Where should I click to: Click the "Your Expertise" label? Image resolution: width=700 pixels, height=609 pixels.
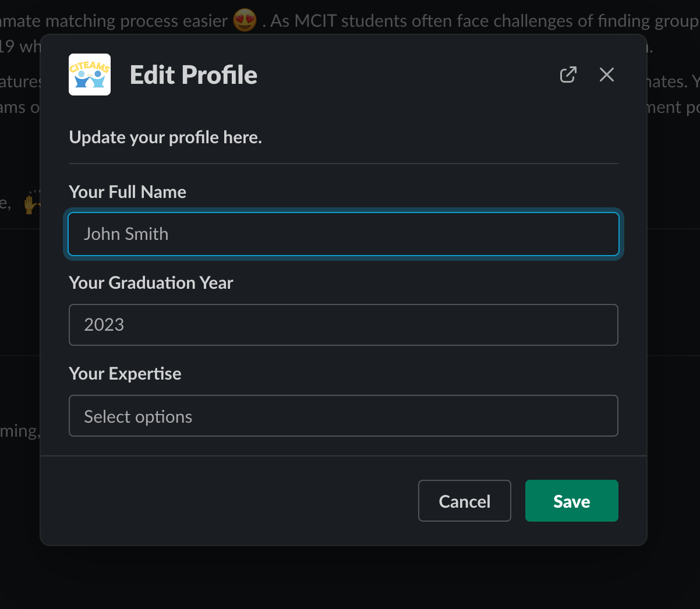(x=125, y=374)
